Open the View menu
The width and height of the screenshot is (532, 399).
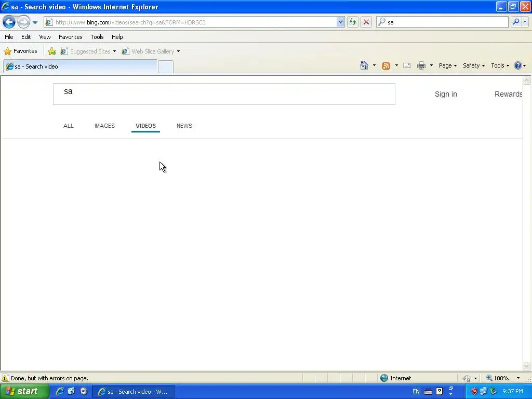[45, 37]
